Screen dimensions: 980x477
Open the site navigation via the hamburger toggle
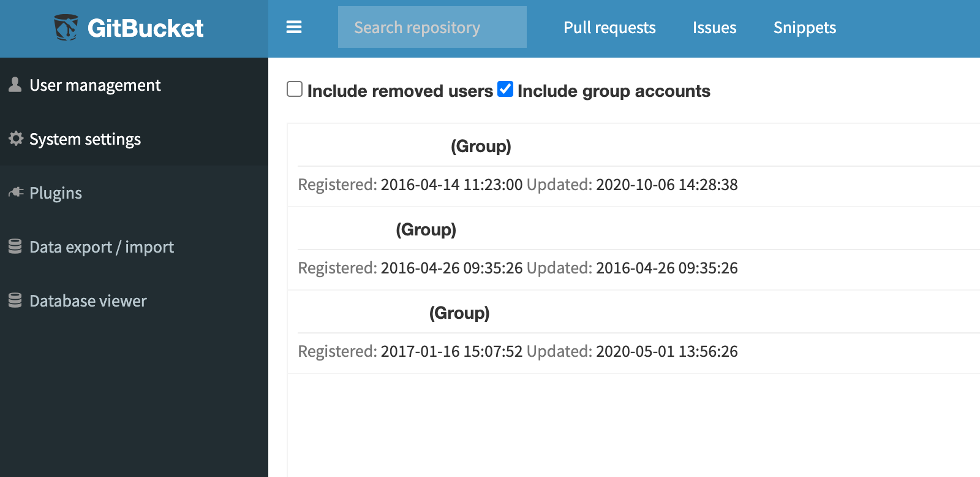tap(294, 28)
